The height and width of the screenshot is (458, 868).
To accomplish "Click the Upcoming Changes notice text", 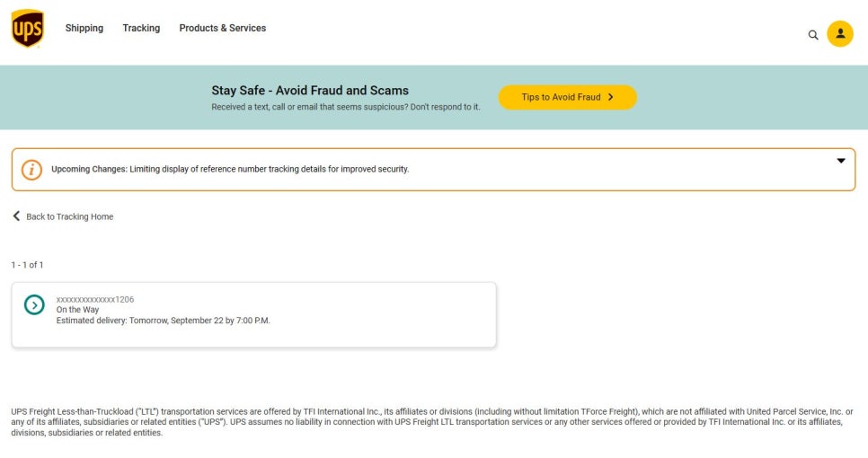I will tap(230, 169).
